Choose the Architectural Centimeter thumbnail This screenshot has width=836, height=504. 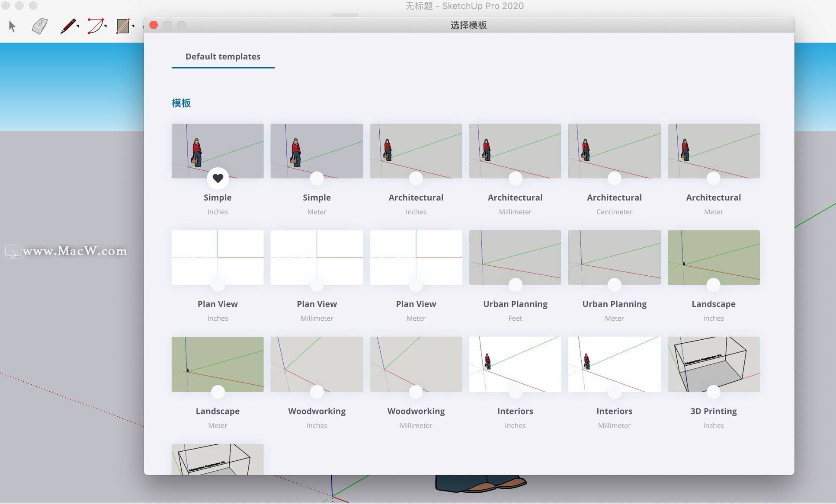tap(614, 151)
